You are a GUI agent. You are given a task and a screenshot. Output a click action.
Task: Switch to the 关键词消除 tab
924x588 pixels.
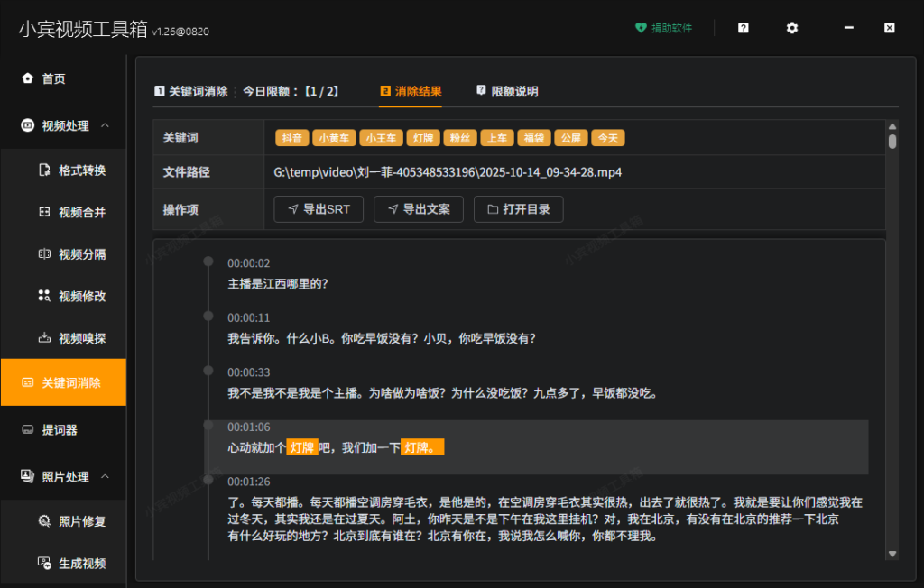[190, 92]
